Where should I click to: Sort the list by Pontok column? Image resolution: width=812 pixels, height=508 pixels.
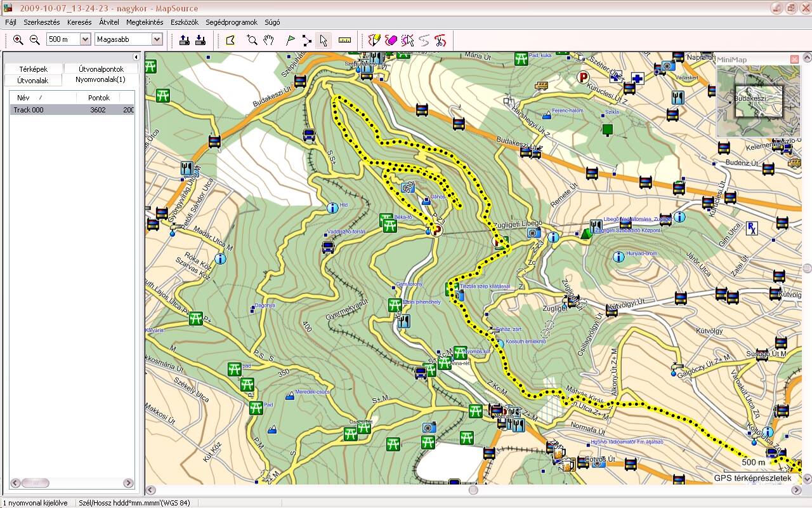tap(98, 98)
